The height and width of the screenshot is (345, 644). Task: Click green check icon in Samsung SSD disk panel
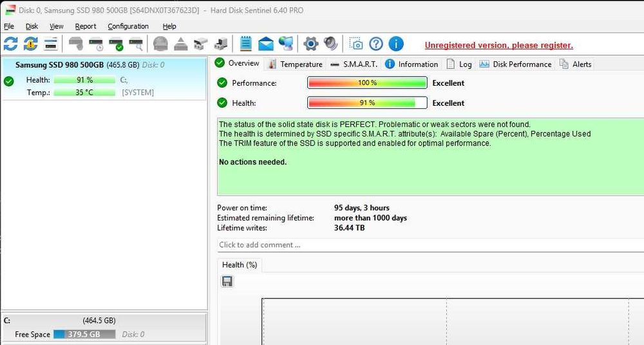pyautogui.click(x=8, y=81)
